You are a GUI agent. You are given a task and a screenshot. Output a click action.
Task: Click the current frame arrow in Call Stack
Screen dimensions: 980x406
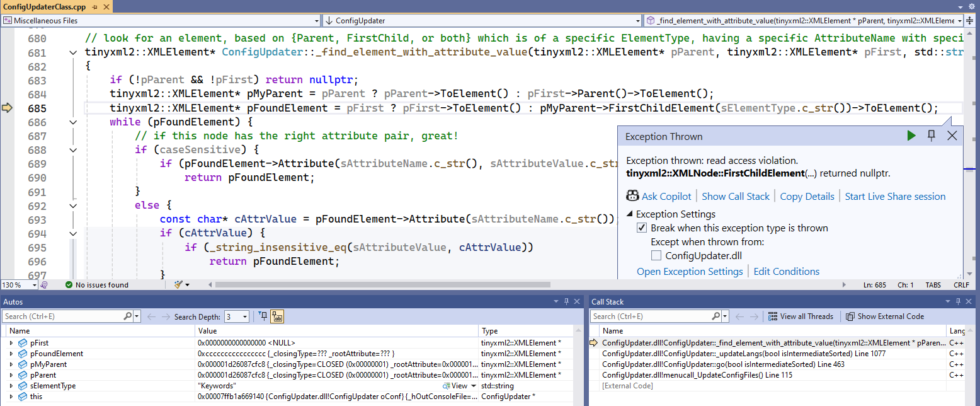[593, 343]
